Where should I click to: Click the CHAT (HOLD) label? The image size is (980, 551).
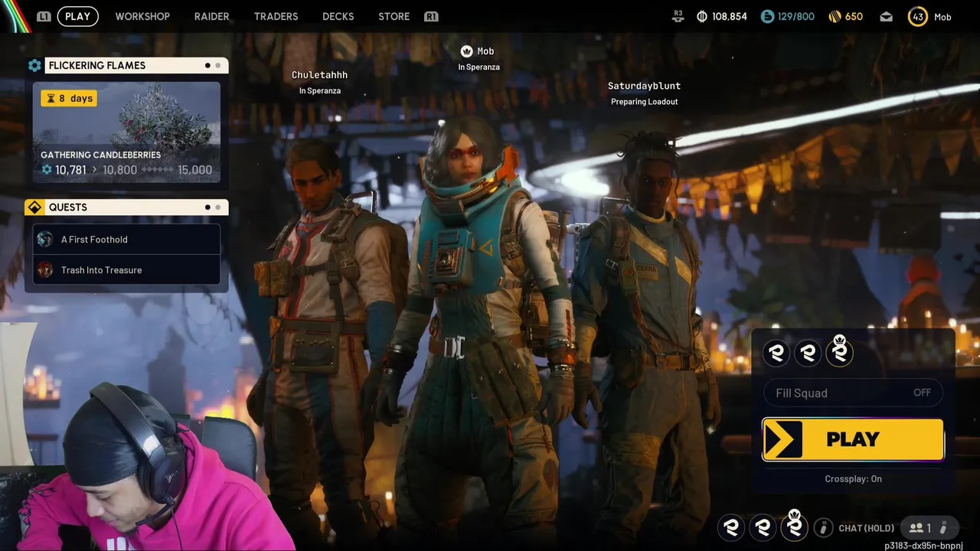[866, 528]
